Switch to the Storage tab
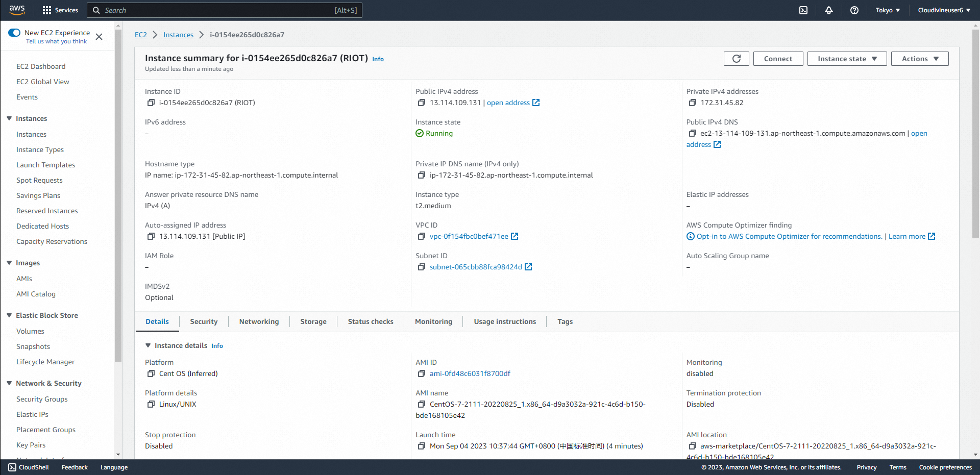The height and width of the screenshot is (475, 980). 313,321
